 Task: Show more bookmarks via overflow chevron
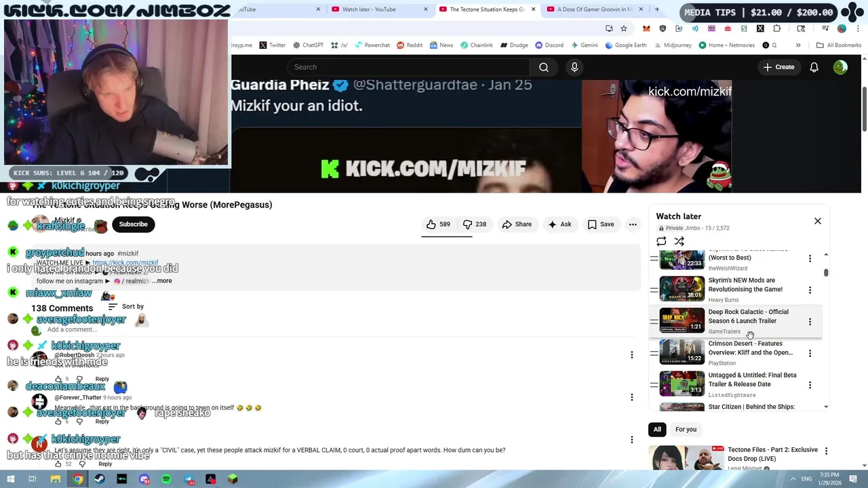(798, 45)
